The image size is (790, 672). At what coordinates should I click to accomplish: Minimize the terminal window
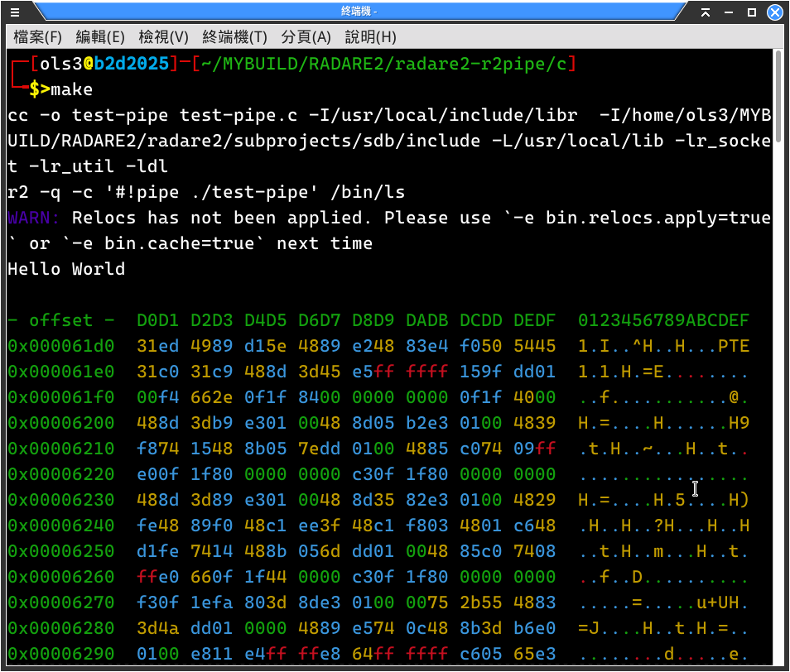730,12
